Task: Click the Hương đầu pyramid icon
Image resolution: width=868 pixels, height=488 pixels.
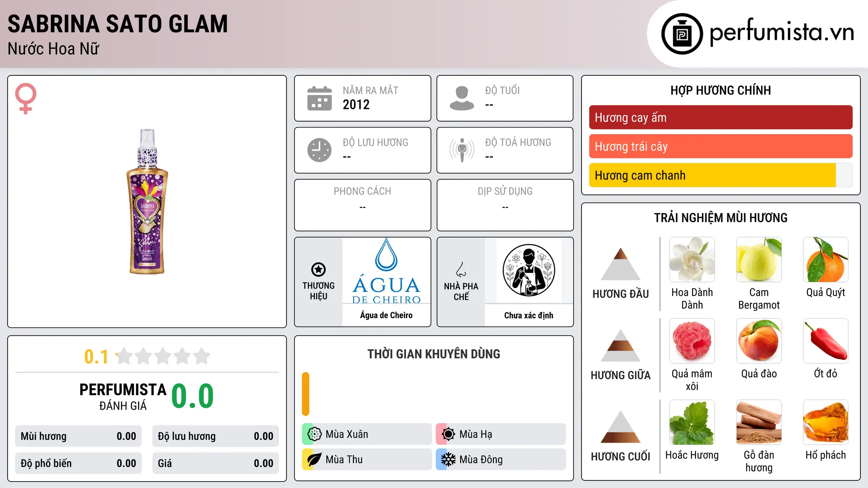Action: [x=620, y=264]
